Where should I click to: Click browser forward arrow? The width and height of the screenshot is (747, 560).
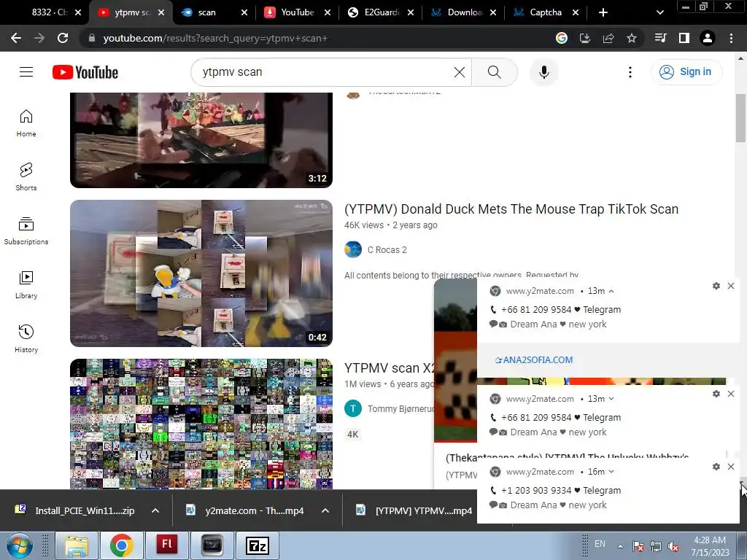(x=39, y=38)
